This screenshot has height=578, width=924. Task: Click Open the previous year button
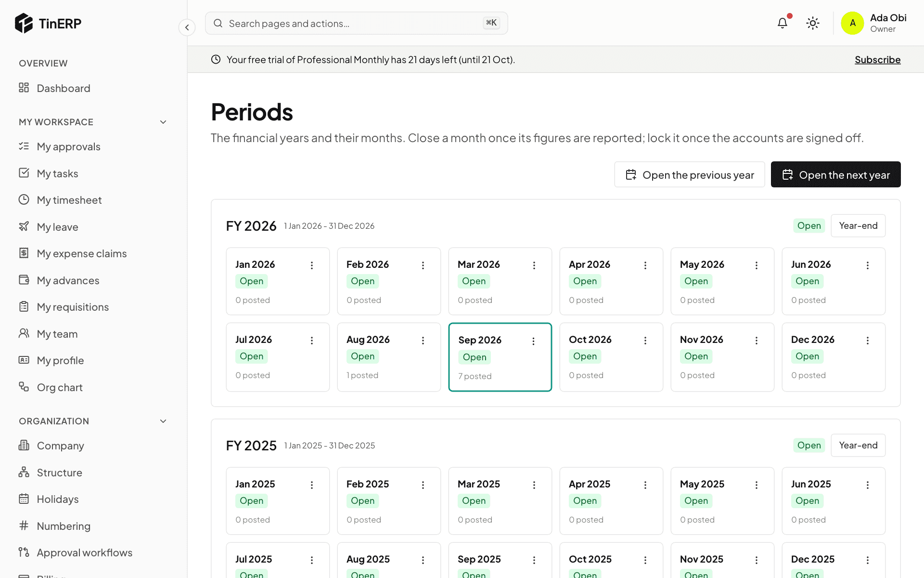pyautogui.click(x=689, y=174)
